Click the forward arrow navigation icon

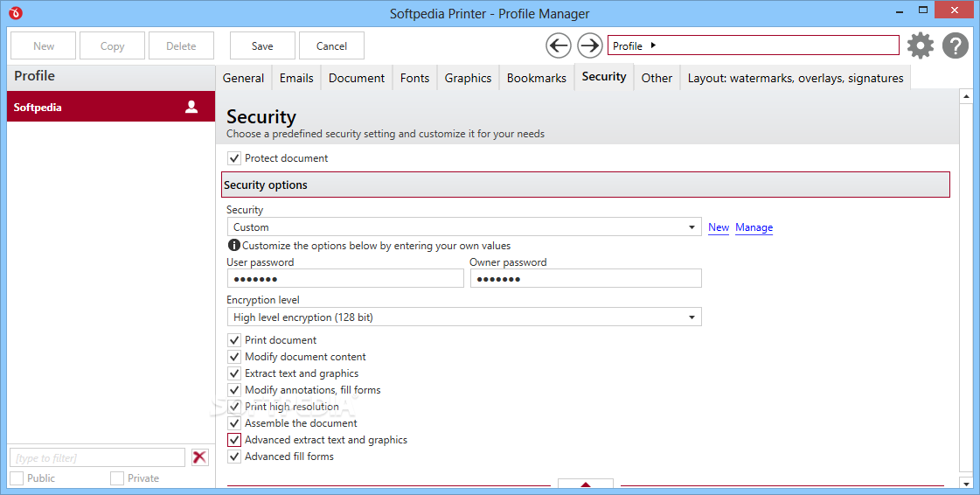[589, 45]
